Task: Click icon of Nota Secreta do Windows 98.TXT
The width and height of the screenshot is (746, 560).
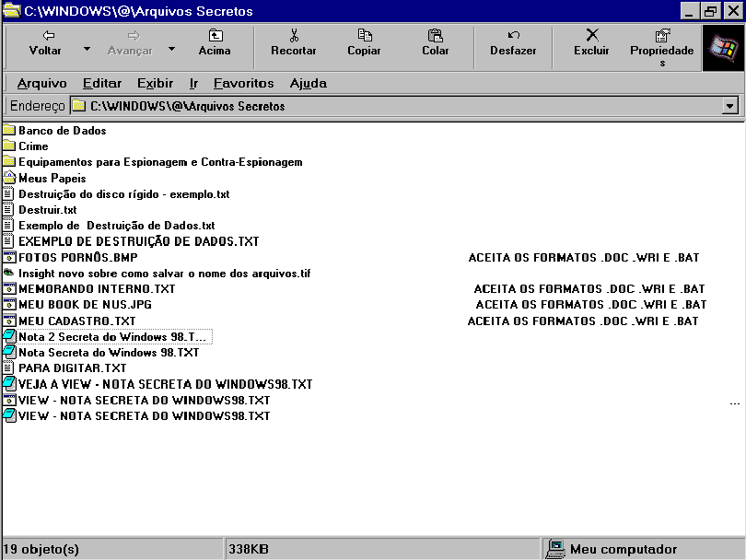Action: coord(9,352)
